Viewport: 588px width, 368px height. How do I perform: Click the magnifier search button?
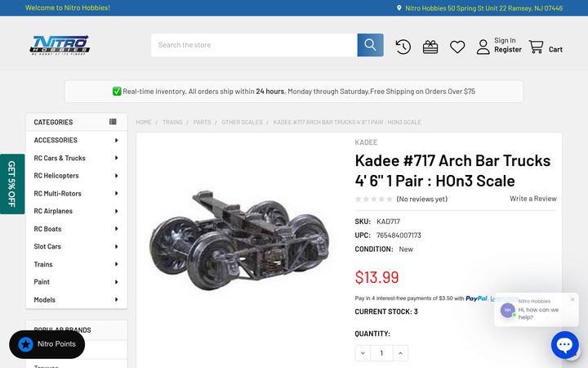point(370,45)
